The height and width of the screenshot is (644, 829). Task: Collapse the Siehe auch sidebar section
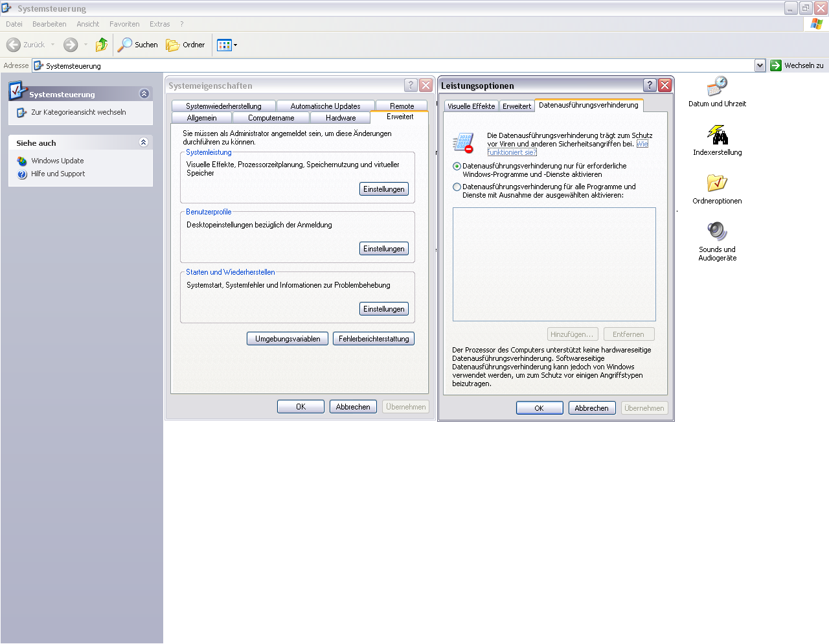(x=144, y=143)
